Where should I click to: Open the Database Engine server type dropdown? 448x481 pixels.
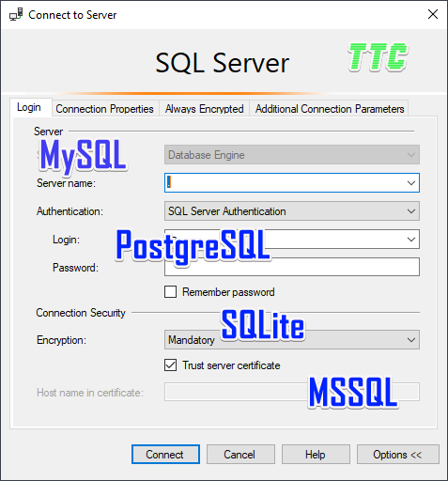(292, 155)
